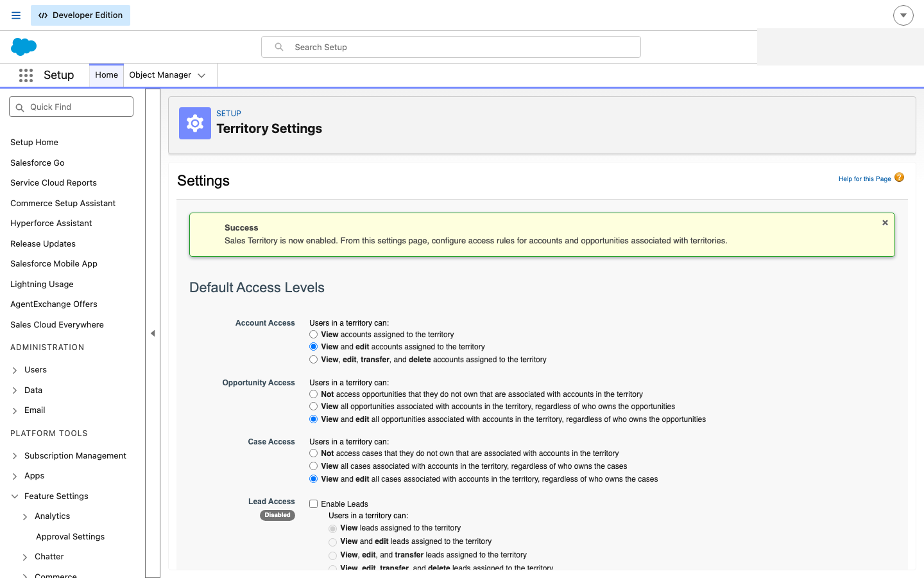
Task: Select Not access opportunities option
Action: coord(313,394)
